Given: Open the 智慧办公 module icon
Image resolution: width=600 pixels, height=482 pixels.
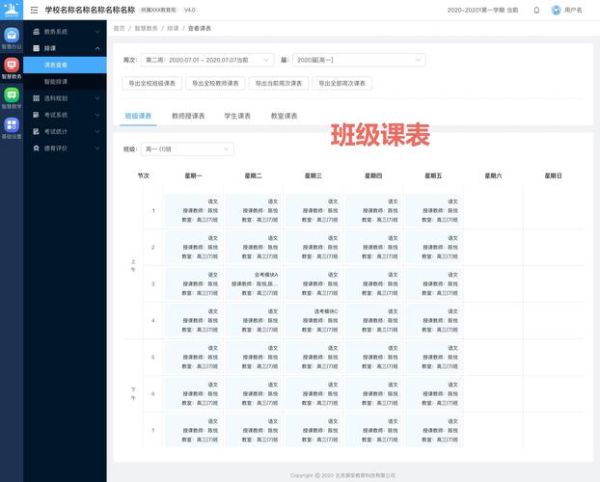Looking at the screenshot, I should click(x=11, y=35).
